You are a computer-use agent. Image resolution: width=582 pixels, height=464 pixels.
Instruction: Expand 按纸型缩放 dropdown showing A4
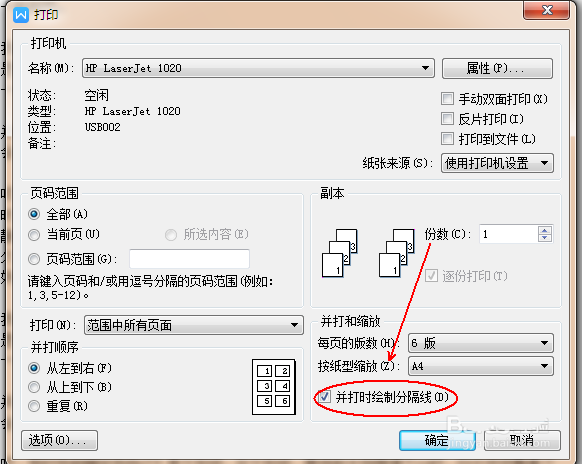(x=481, y=366)
